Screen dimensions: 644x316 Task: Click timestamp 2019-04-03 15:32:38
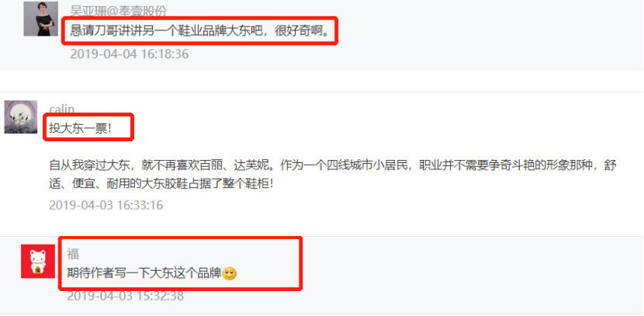(x=125, y=296)
